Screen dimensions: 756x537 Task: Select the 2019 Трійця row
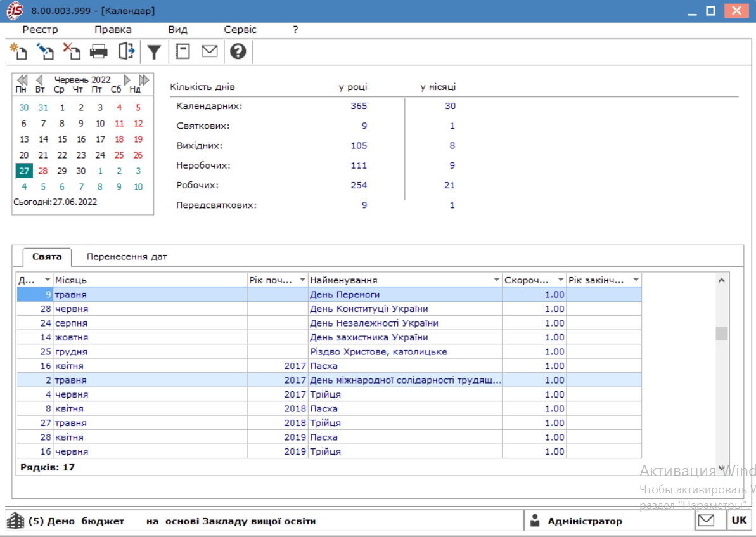pyautogui.click(x=330, y=451)
